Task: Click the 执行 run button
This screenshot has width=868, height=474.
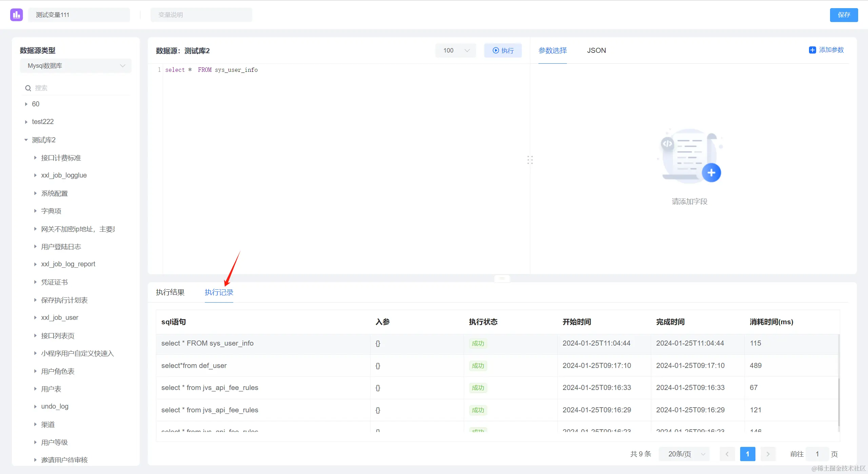Action: coord(503,50)
